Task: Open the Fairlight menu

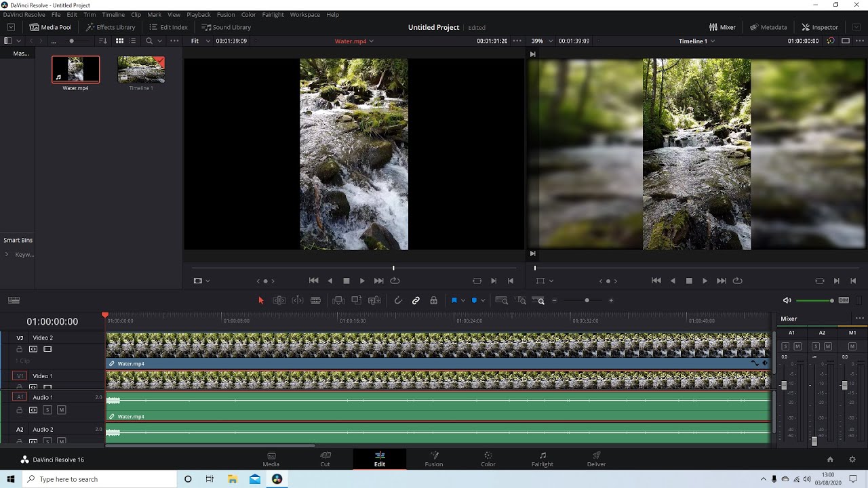Action: coord(273,14)
